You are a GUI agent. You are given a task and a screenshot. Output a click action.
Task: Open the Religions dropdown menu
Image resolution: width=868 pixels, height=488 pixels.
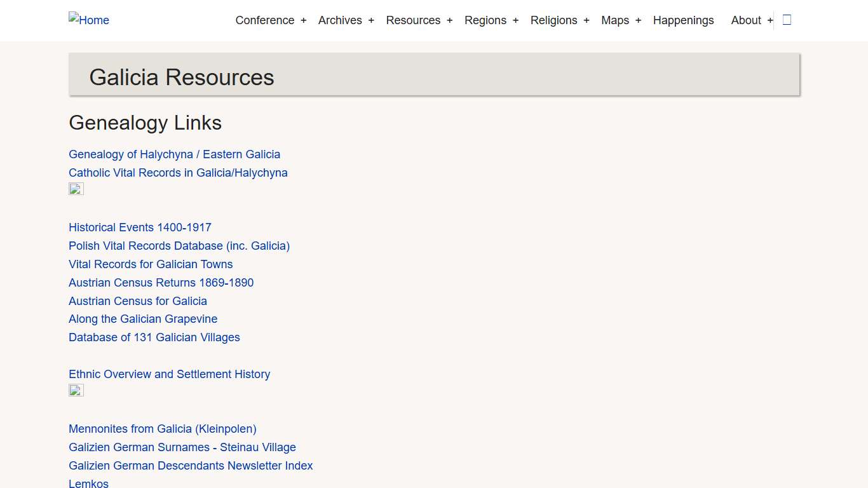pyautogui.click(x=553, y=20)
